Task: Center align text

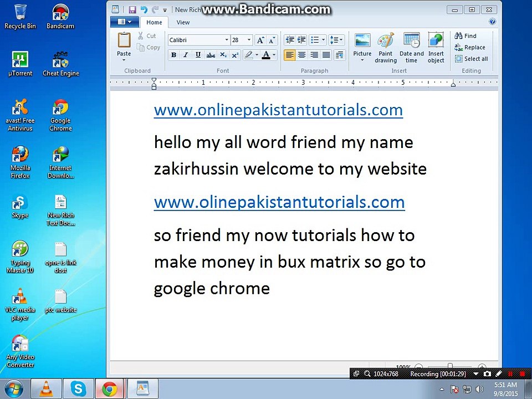Action: point(301,55)
